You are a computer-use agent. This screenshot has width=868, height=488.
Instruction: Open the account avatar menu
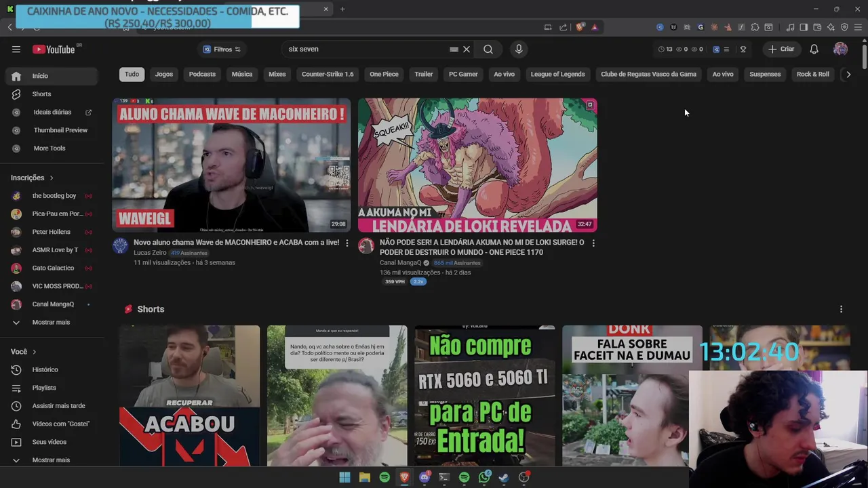(840, 49)
